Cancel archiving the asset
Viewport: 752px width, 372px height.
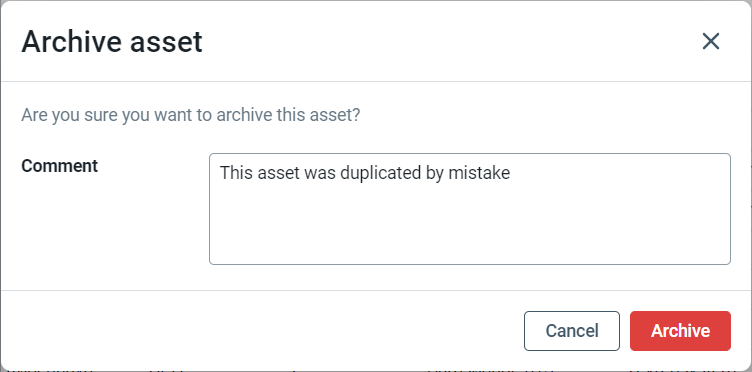coord(572,331)
